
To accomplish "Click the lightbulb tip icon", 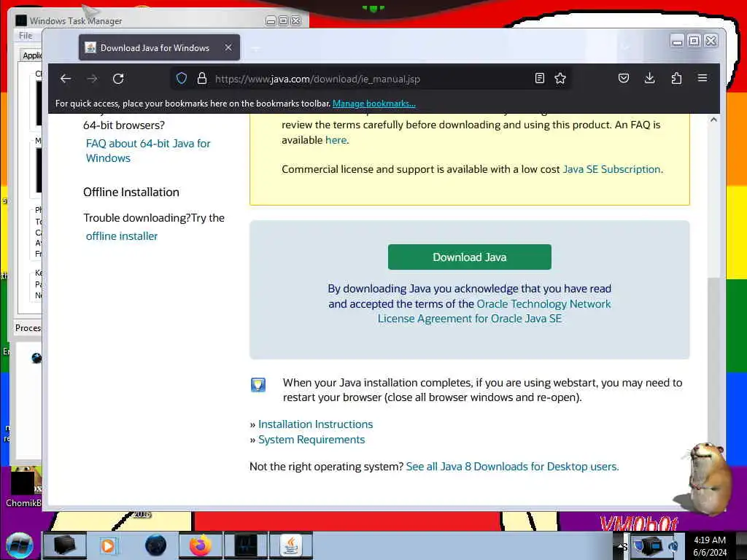I will (x=258, y=385).
